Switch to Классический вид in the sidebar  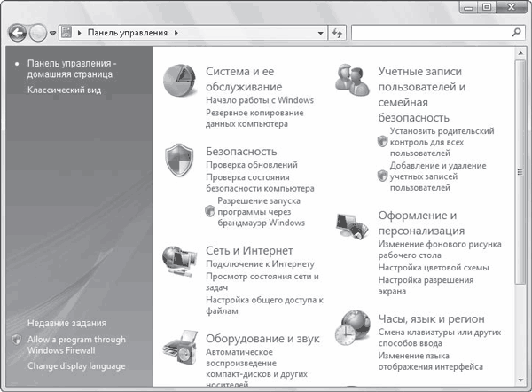click(64, 90)
